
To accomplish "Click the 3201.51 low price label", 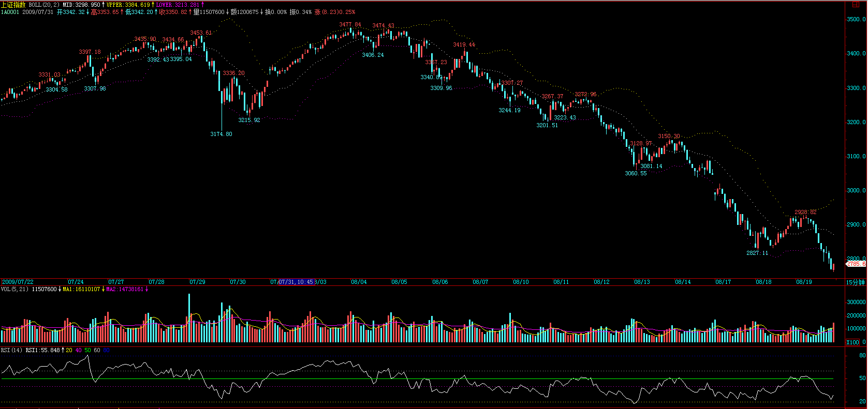I will [547, 125].
